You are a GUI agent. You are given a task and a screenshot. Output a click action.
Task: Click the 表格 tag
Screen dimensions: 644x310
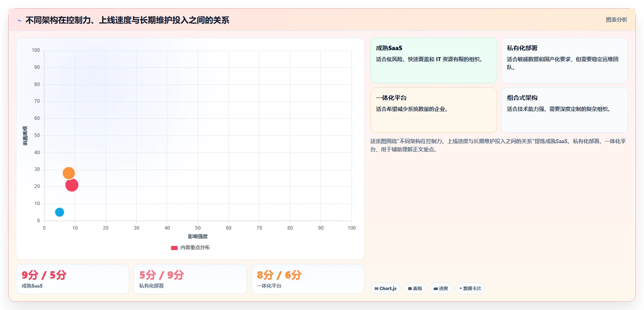[415, 288]
